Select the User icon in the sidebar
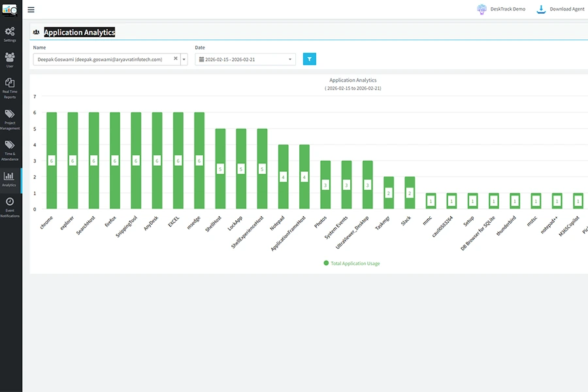Viewport: 588px width, 392px height. [10, 60]
